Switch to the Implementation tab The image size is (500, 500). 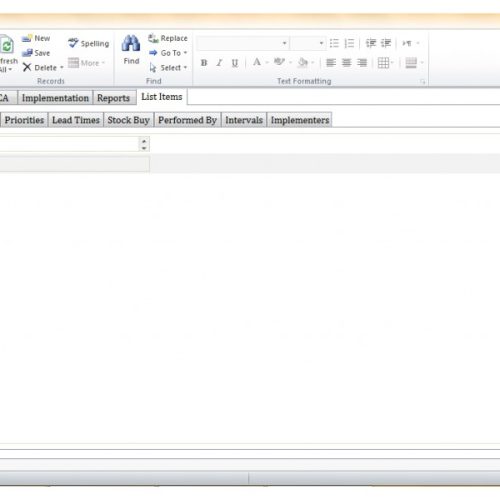(55, 98)
